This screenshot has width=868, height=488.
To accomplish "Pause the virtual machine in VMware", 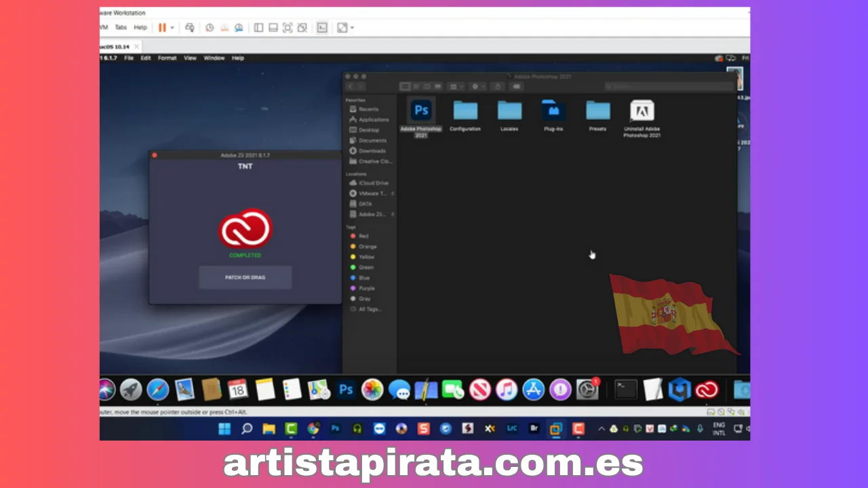I will coord(162,28).
